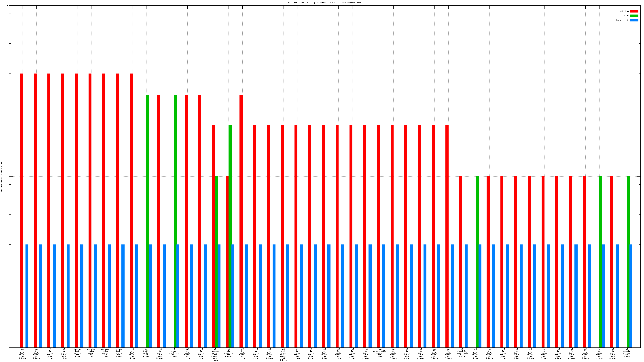The width and height of the screenshot is (644, 362).
Task: Click the y-axis tick labeled 1
Action: (x=7, y=177)
